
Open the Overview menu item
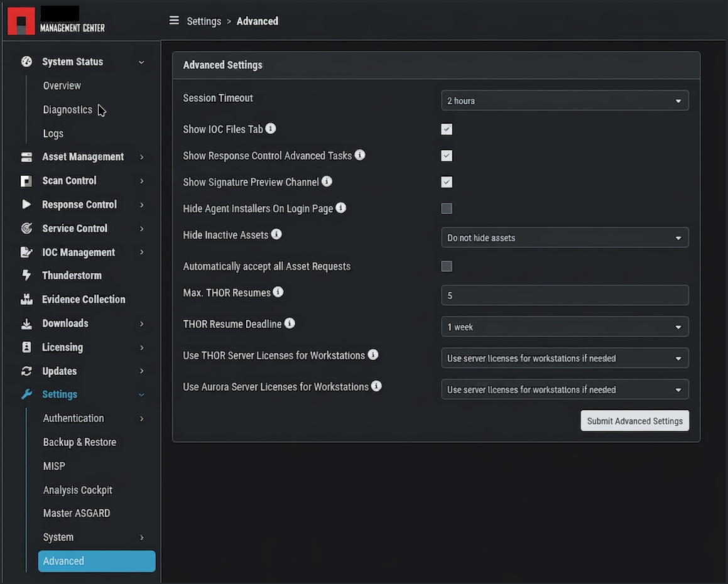pos(62,85)
